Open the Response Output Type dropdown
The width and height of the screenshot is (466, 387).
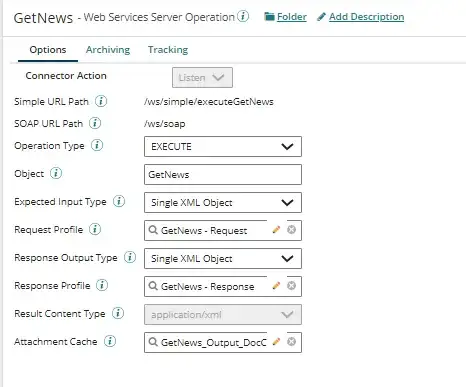(223, 258)
